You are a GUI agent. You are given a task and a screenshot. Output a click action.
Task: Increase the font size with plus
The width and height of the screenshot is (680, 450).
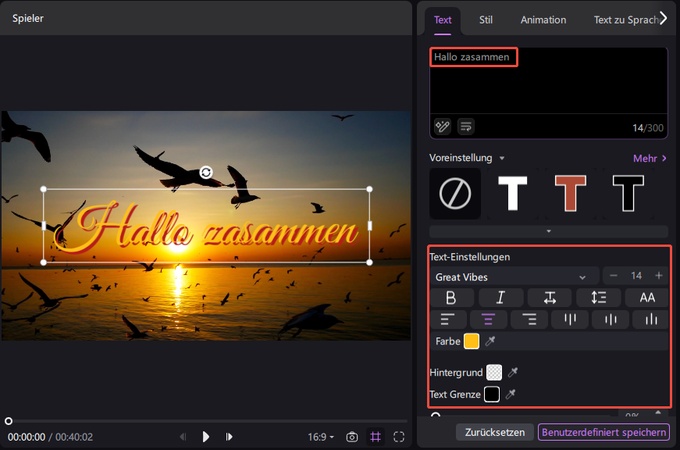tap(659, 276)
